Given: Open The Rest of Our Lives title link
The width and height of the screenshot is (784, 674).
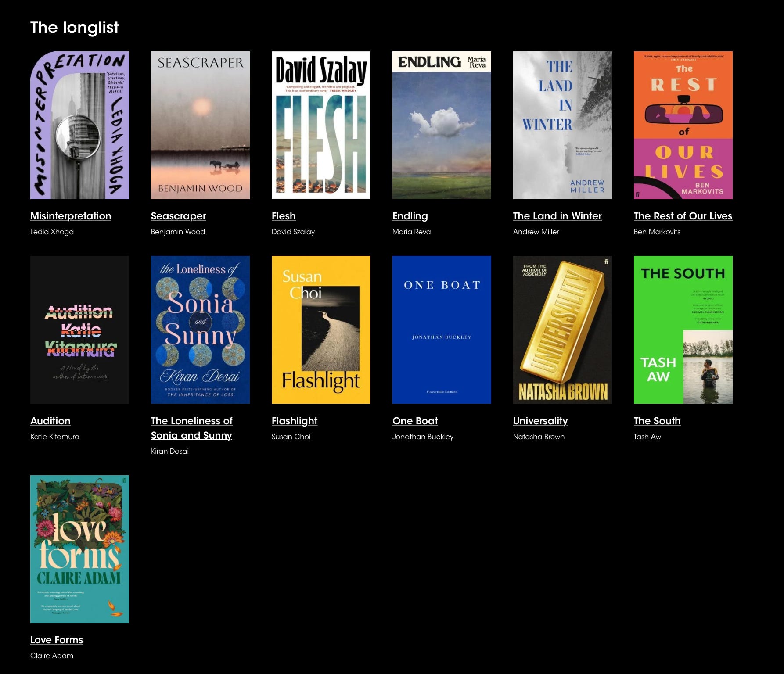Looking at the screenshot, I should click(x=683, y=216).
